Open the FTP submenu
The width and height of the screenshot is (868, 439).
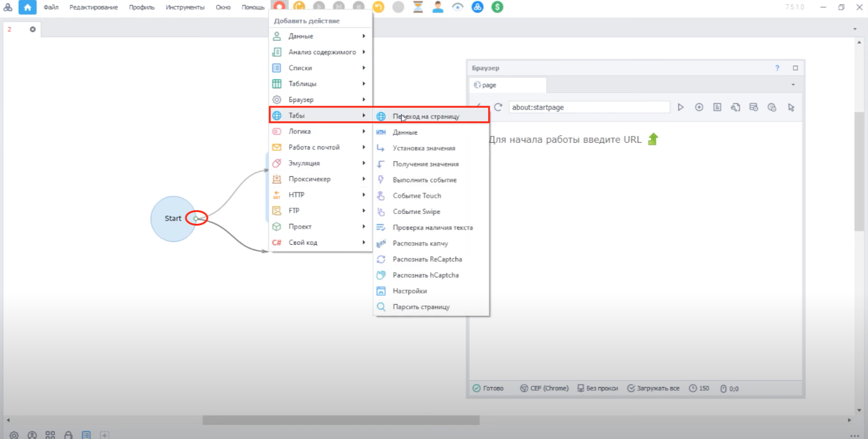(321, 211)
